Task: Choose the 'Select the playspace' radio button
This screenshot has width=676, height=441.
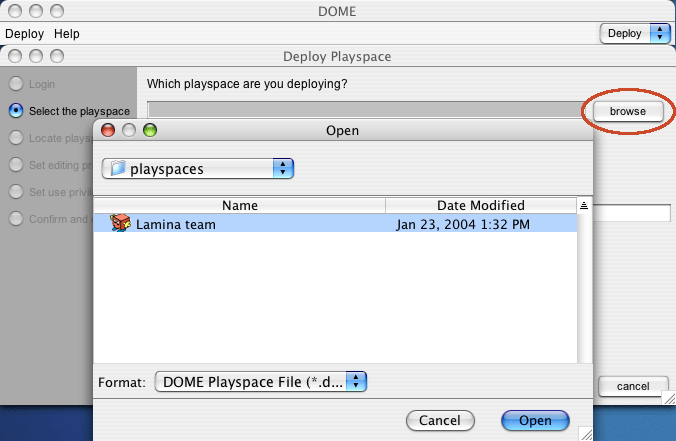Action: pyautogui.click(x=16, y=111)
